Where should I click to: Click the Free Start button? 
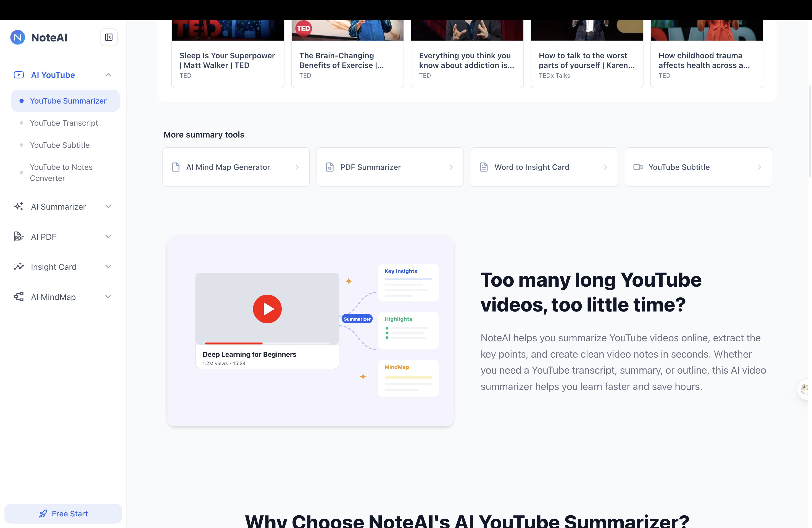click(x=63, y=514)
